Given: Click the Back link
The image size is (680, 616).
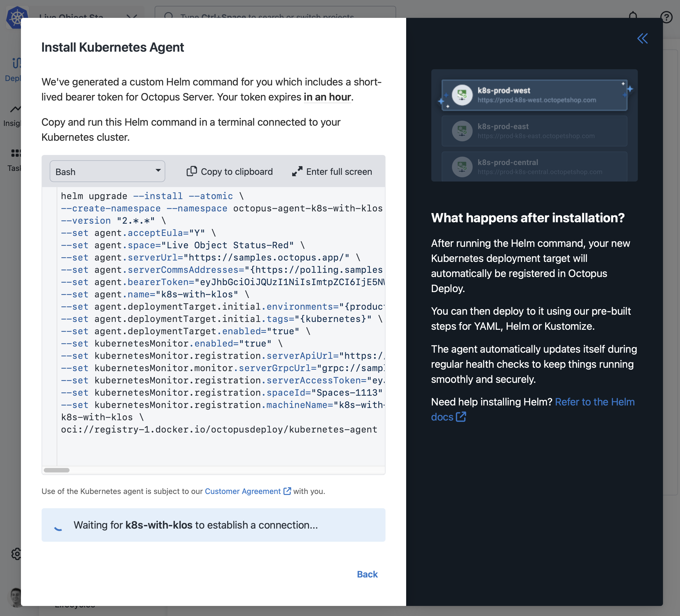Looking at the screenshot, I should tap(367, 574).
